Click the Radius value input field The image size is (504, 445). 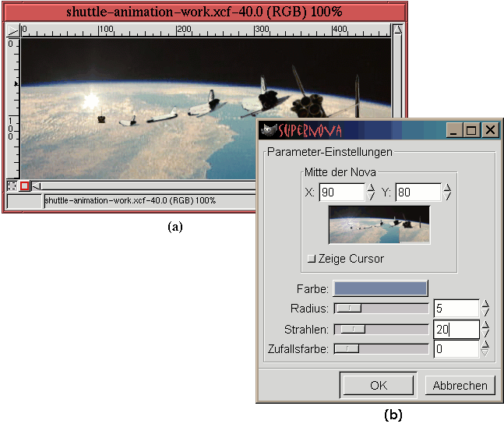(455, 309)
